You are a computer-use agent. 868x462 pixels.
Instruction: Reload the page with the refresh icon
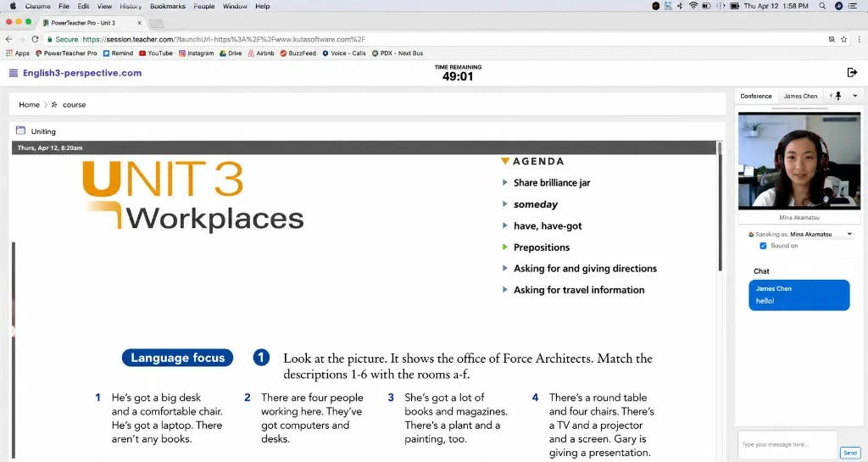[x=35, y=39]
